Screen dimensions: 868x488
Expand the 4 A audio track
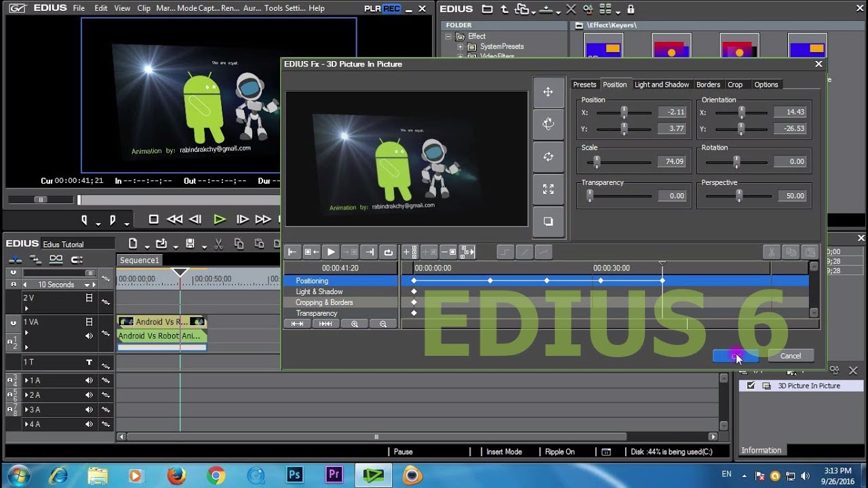tap(26, 424)
